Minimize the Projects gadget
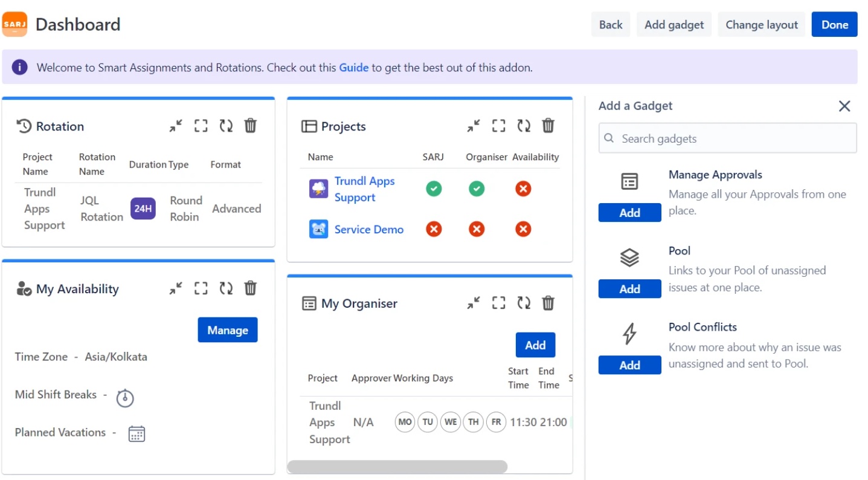Screen dimensions: 868x480 point(474,126)
